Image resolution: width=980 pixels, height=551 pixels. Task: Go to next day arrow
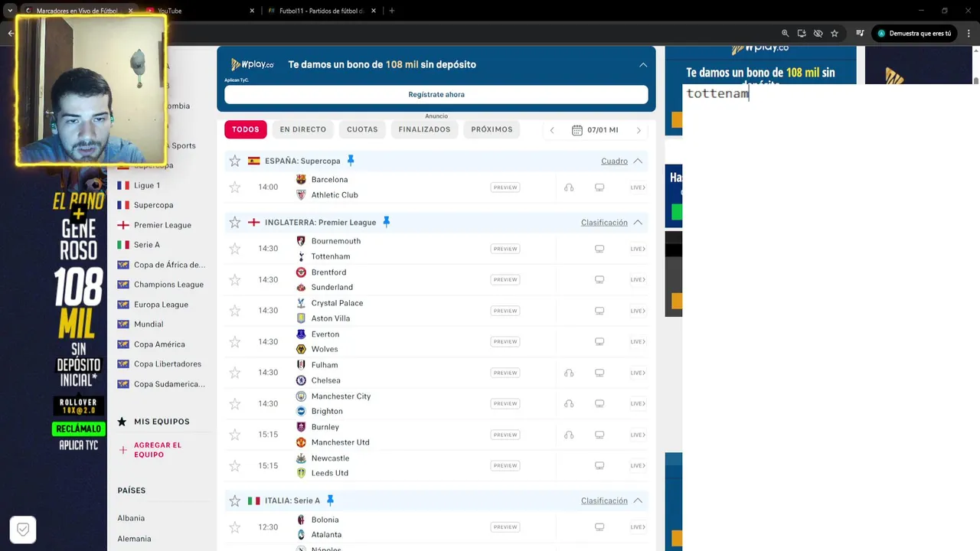click(639, 130)
